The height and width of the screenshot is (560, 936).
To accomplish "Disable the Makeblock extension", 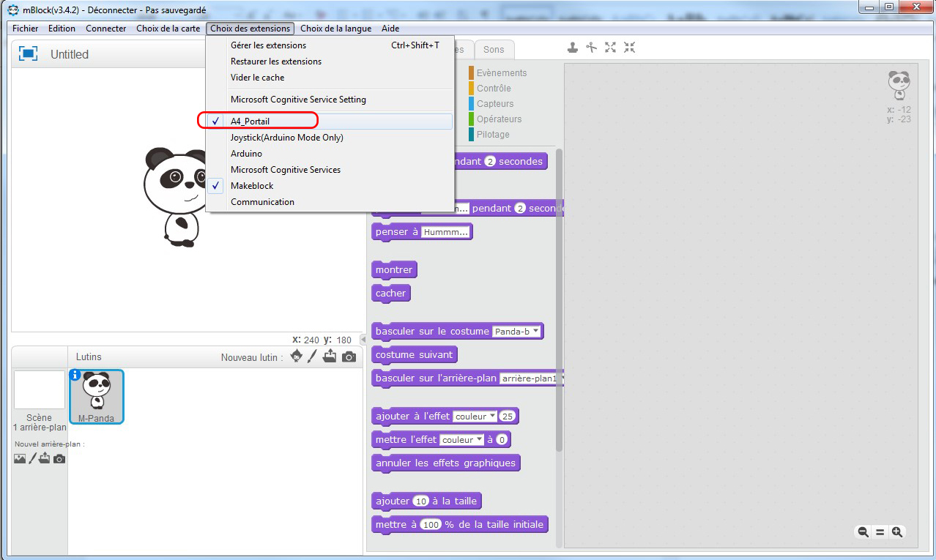I will click(x=252, y=186).
